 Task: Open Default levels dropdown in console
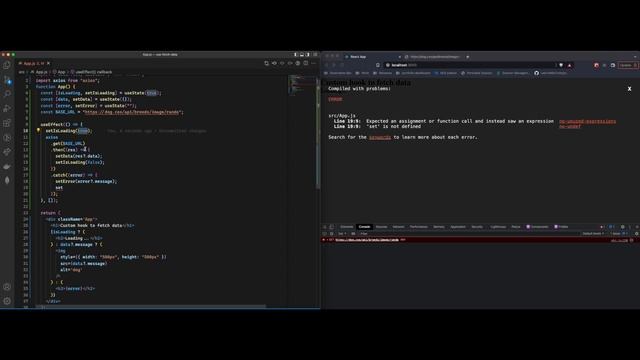(x=593, y=234)
